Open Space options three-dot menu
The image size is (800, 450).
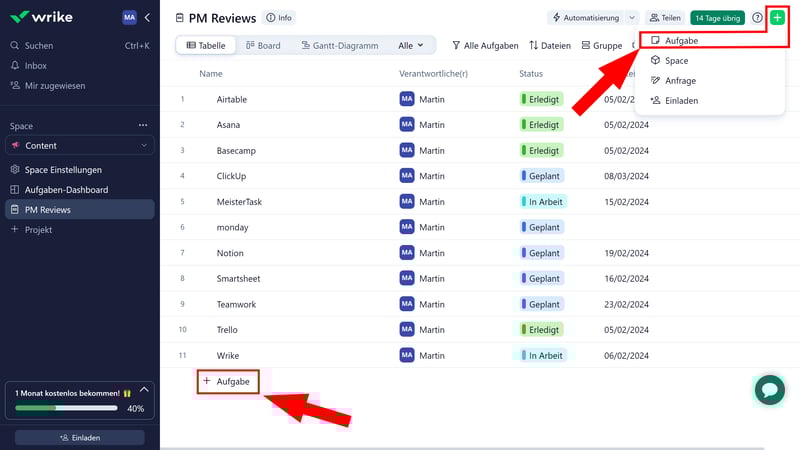coord(142,126)
